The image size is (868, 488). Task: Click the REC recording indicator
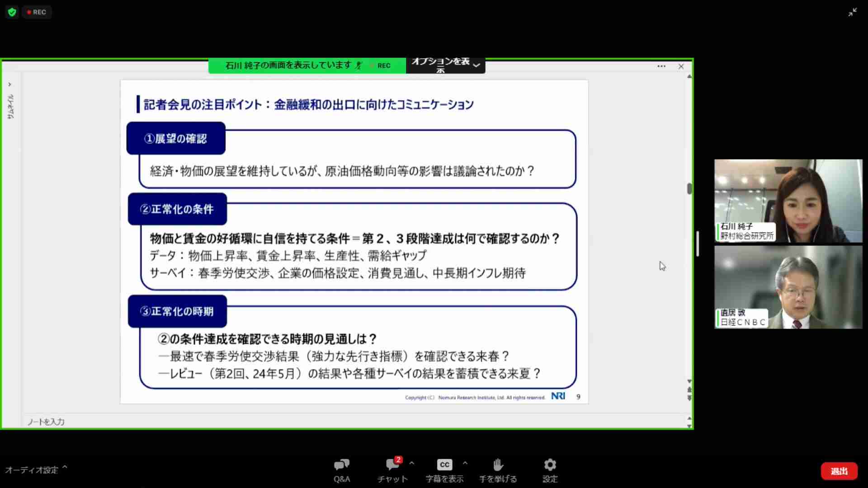[37, 12]
